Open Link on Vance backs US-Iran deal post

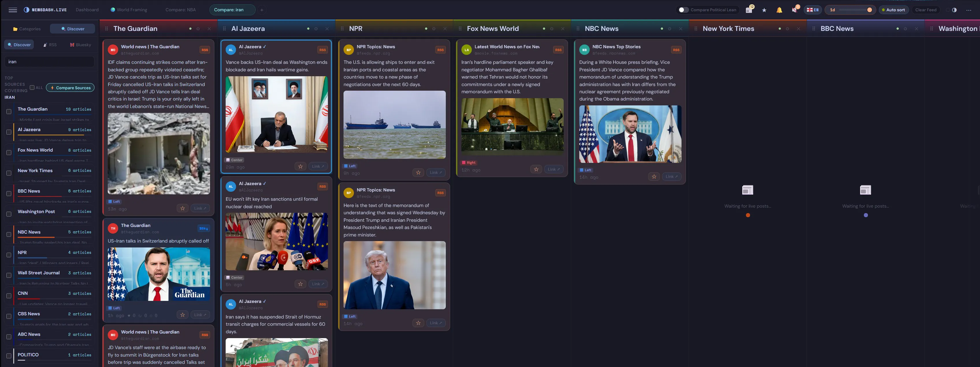(x=318, y=166)
